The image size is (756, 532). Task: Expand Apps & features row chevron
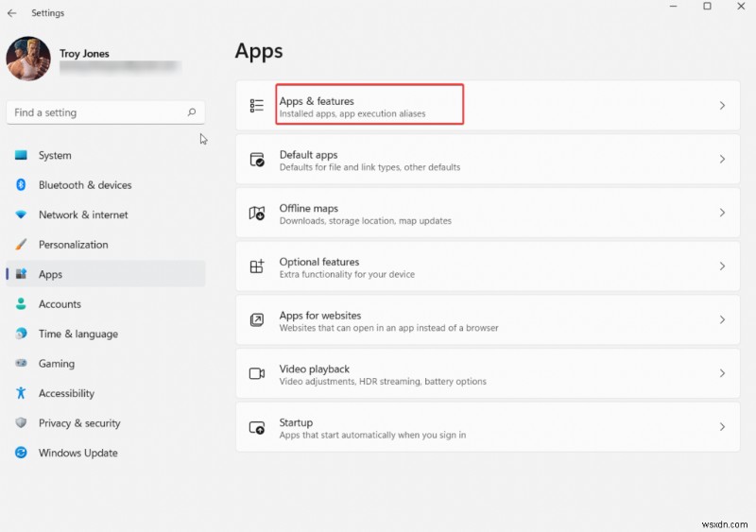722,106
